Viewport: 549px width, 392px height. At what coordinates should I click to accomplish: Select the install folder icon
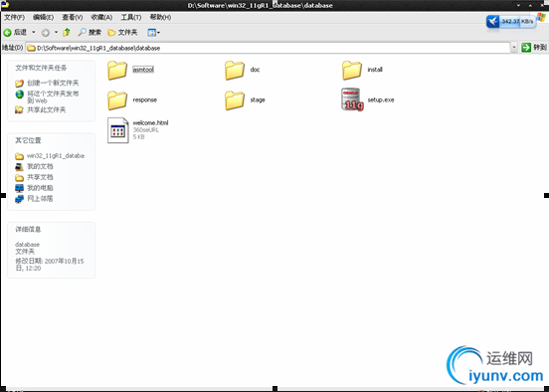(352, 70)
